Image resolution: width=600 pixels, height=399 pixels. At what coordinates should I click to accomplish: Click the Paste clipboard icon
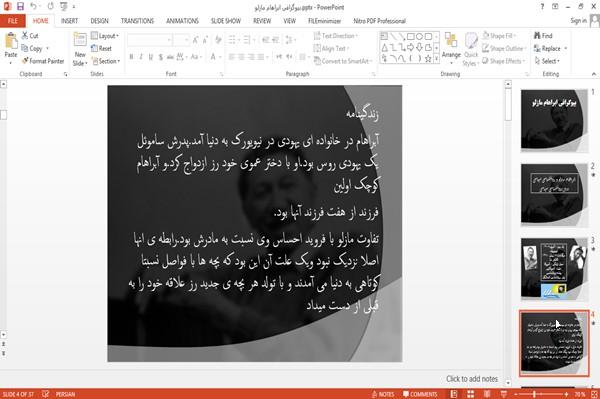pos(11,40)
